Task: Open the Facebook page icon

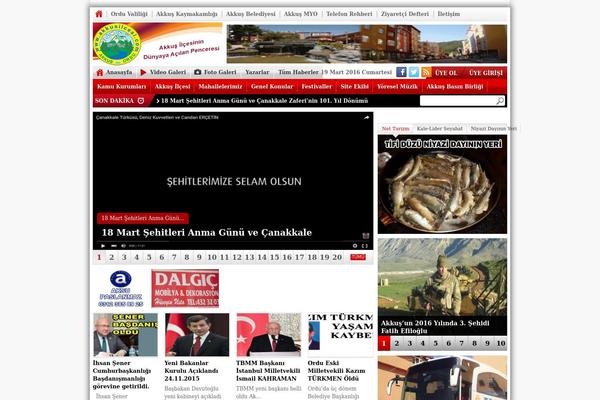Action: pyautogui.click(x=401, y=72)
